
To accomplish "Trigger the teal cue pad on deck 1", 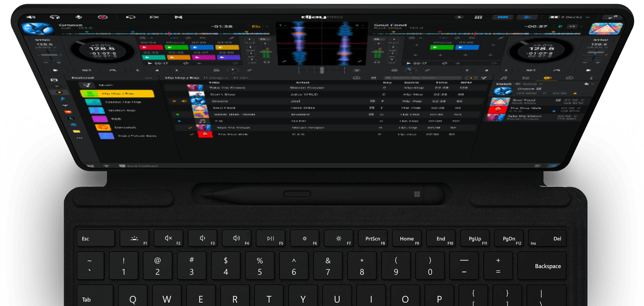I will 154,57.
